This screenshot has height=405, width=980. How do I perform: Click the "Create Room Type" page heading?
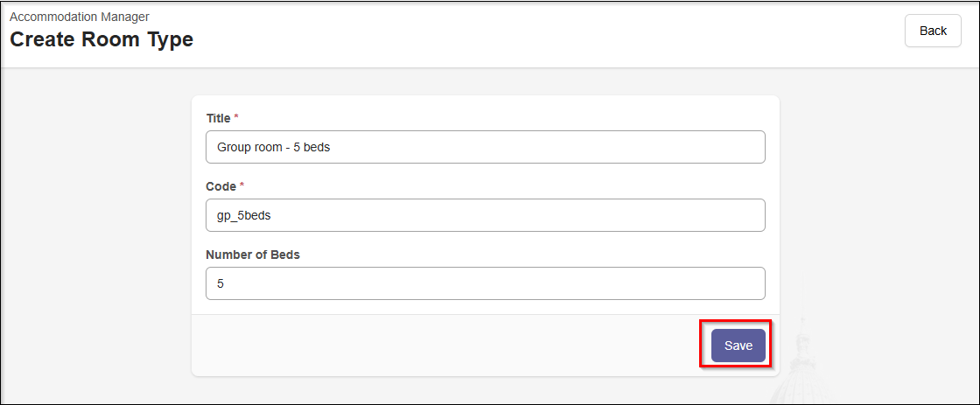101,39
